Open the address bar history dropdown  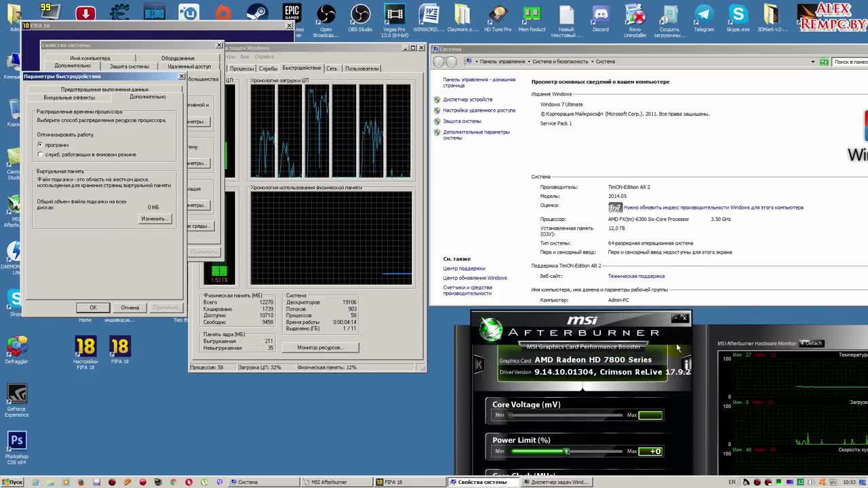point(814,62)
